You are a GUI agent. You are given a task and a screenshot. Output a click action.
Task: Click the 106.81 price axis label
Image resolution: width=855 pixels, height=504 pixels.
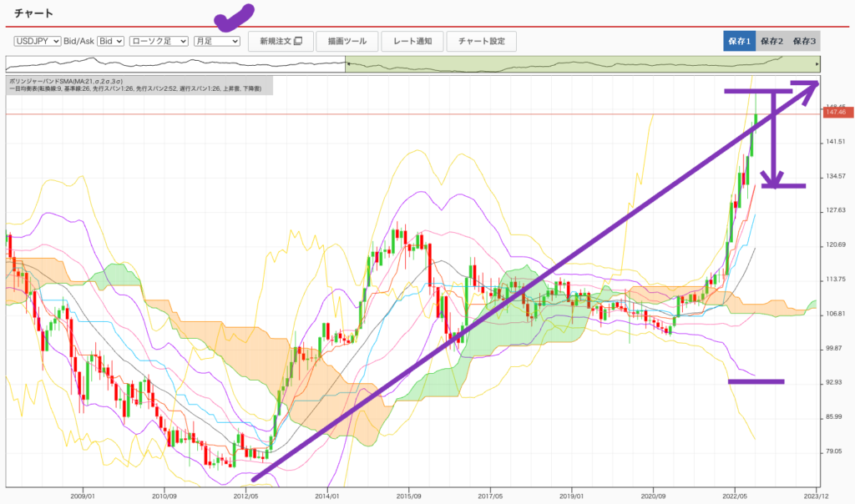click(835, 314)
